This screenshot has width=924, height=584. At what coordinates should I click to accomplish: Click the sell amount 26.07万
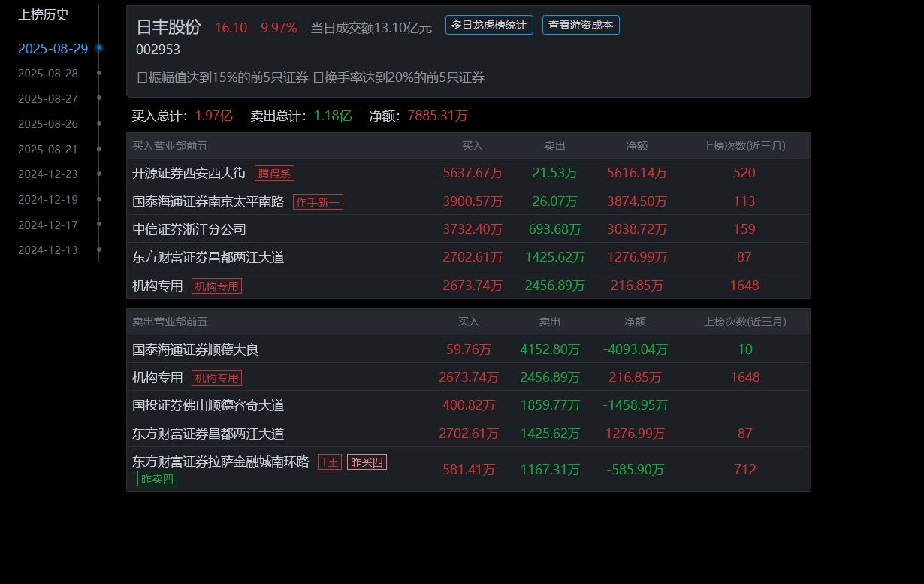point(555,201)
